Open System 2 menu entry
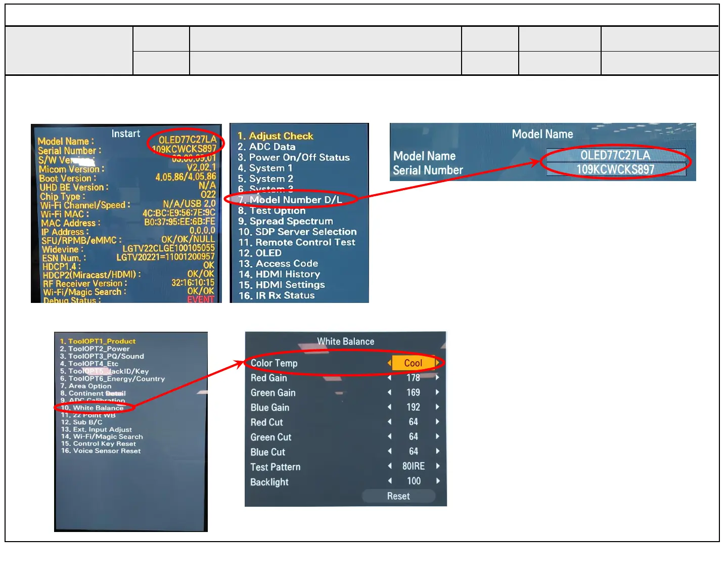The image size is (728, 575). coord(265,179)
